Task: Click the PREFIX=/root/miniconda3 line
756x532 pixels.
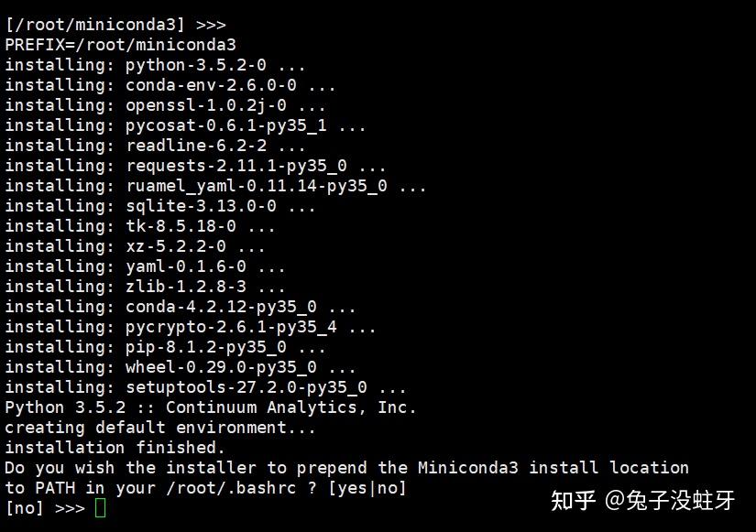Action: tap(121, 45)
